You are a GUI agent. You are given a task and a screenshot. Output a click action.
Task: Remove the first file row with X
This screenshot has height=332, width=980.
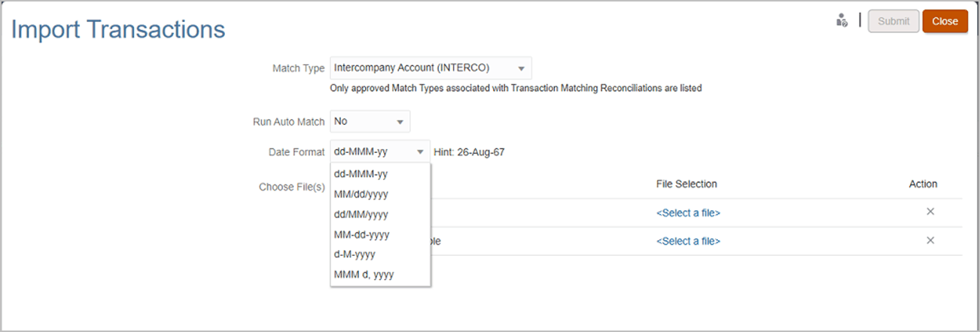tap(930, 212)
